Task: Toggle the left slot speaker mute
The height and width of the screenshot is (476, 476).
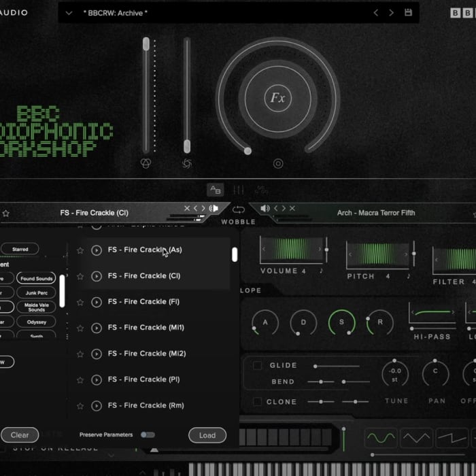Action: coord(214,208)
